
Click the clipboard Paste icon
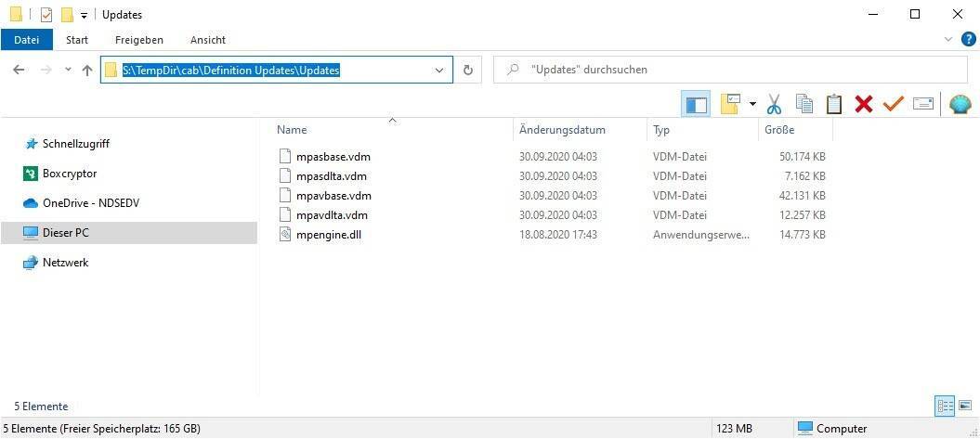(834, 104)
